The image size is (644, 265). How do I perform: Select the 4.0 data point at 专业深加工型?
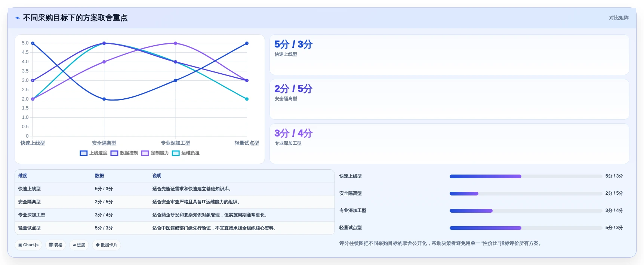point(176,62)
